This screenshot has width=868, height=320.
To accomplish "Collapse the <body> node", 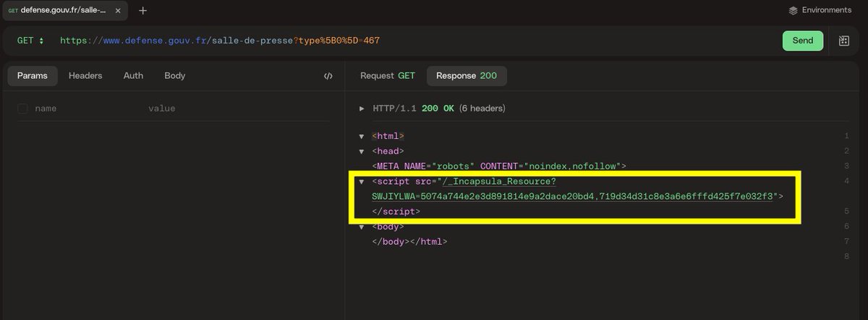I will (x=362, y=227).
